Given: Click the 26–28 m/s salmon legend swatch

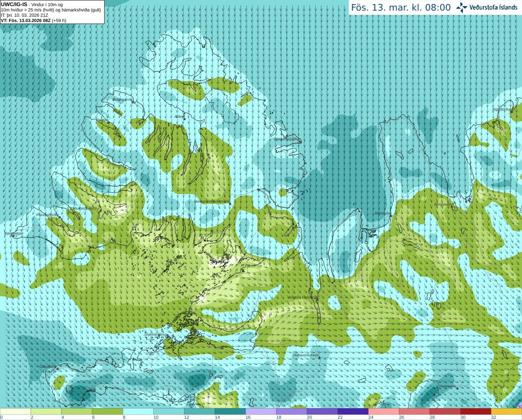Looking at the screenshot, I should (414, 411).
